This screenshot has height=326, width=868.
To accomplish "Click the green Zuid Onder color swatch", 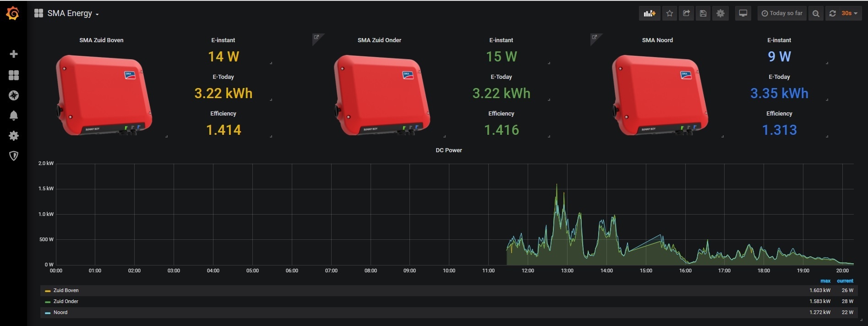I will (48, 302).
